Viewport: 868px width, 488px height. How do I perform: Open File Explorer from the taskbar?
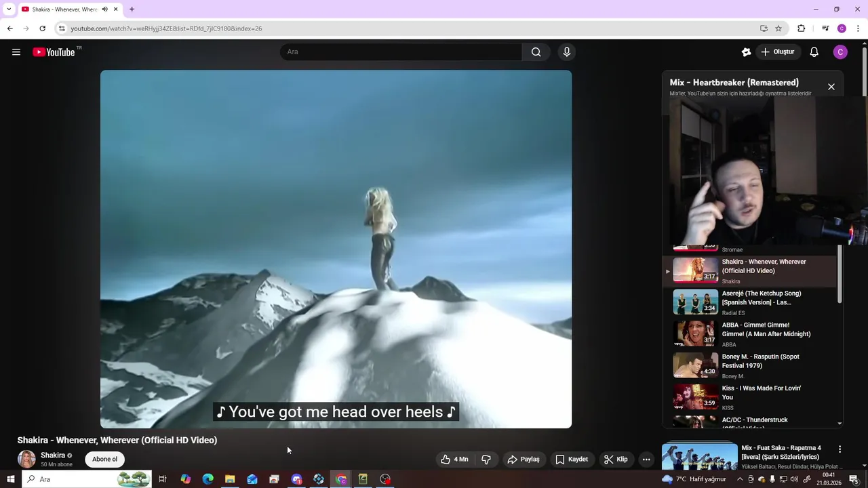pos(230,479)
